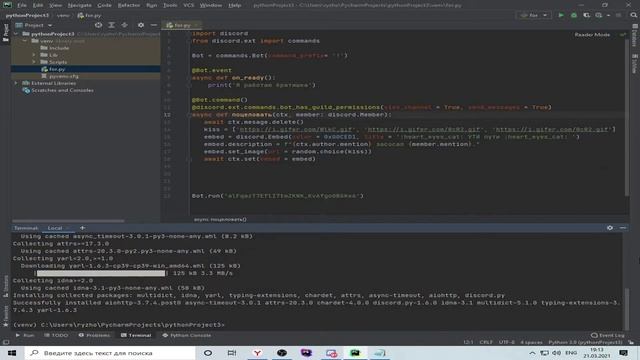Open Task View icon in taskbar

pyautogui.click(x=232, y=353)
